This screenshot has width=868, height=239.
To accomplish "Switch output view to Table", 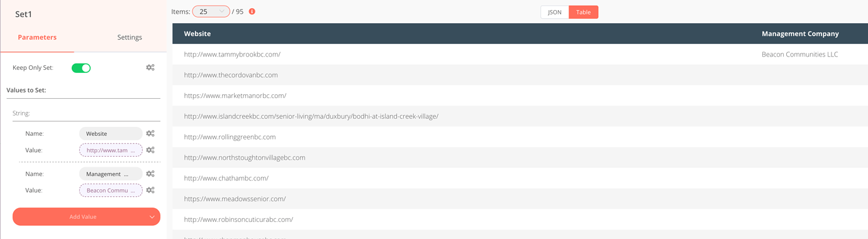I will click(584, 12).
